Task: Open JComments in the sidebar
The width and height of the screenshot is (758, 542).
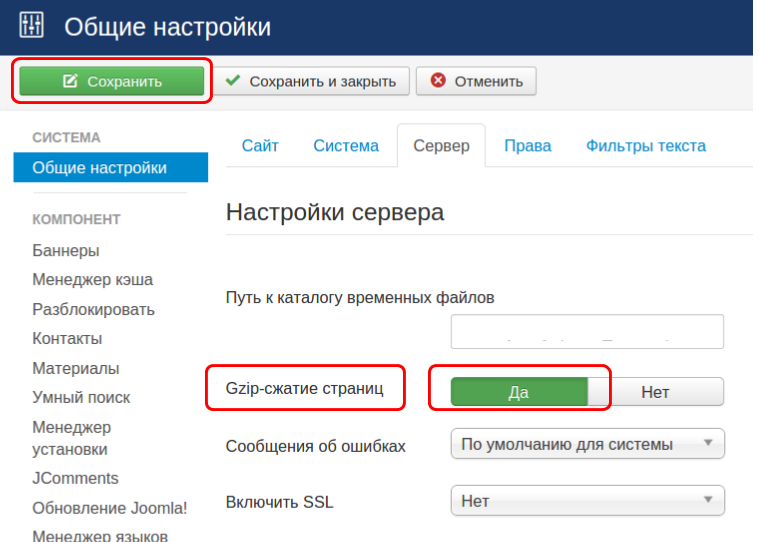Action: click(x=75, y=479)
